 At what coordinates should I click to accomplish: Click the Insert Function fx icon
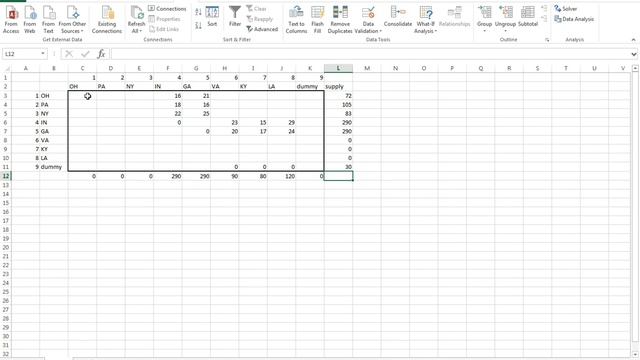point(101,54)
